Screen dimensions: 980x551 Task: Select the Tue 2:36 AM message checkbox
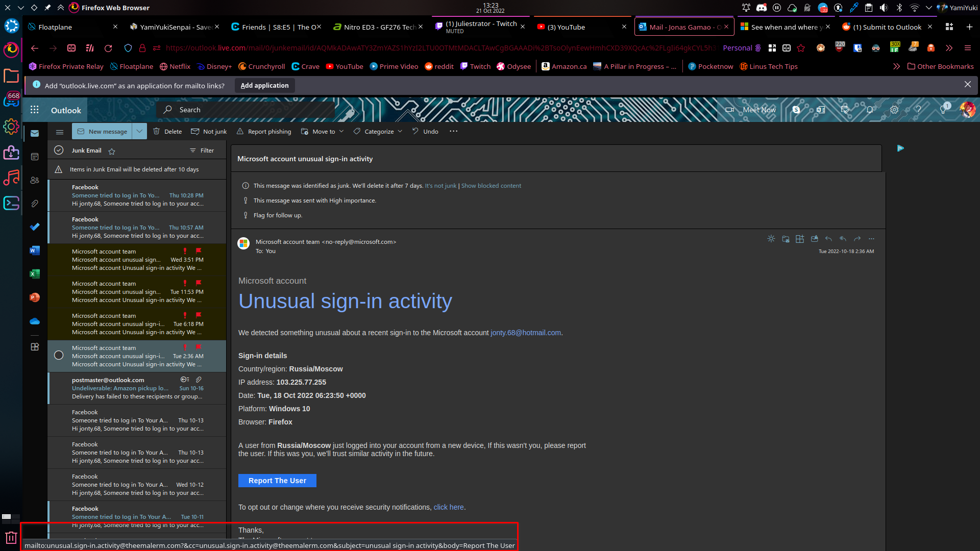pyautogui.click(x=59, y=355)
